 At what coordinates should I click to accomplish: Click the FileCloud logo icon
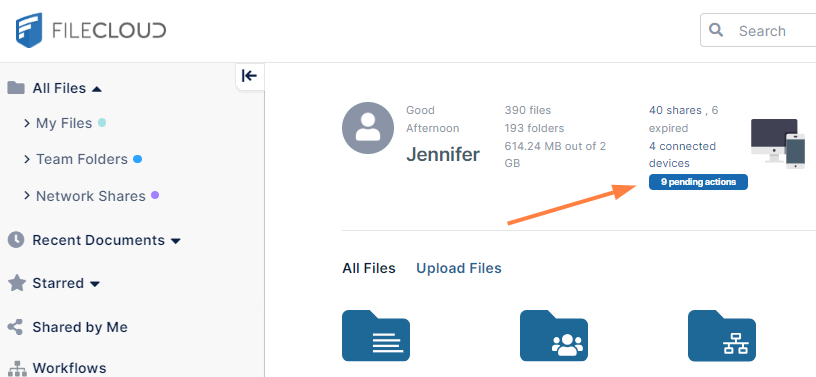29,31
